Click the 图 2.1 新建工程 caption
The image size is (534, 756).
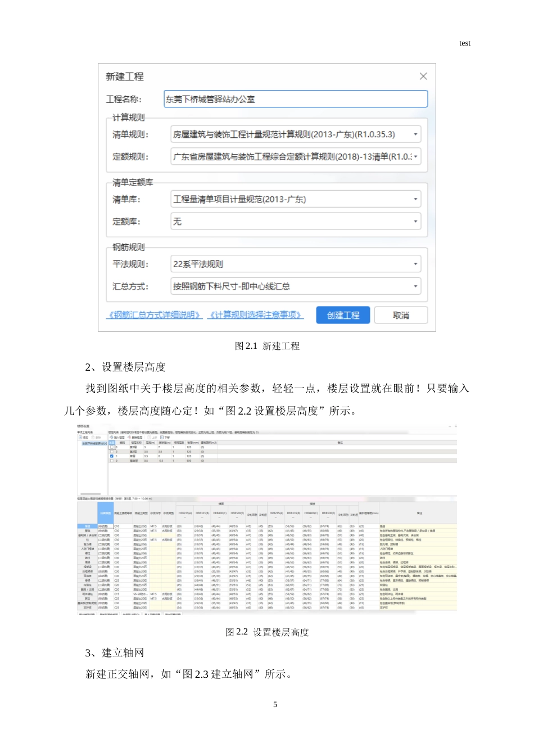pyautogui.click(x=267, y=346)
